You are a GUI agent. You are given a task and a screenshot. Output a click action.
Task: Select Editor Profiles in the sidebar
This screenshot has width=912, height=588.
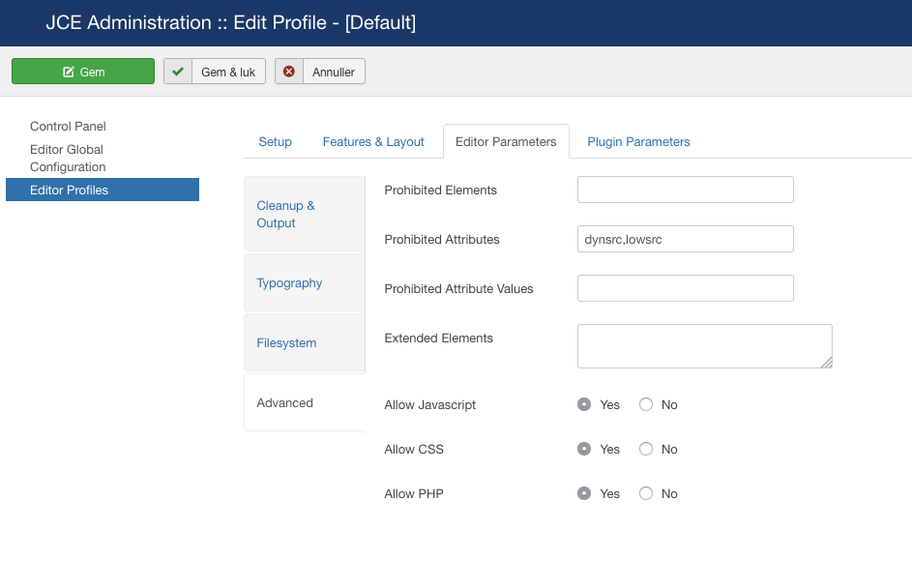coord(69,190)
